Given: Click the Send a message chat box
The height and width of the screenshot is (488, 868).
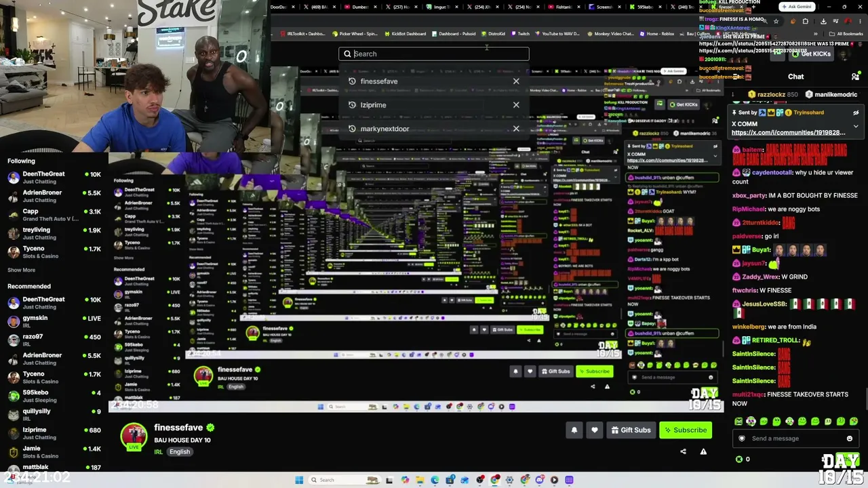Looking at the screenshot, I should (x=795, y=439).
